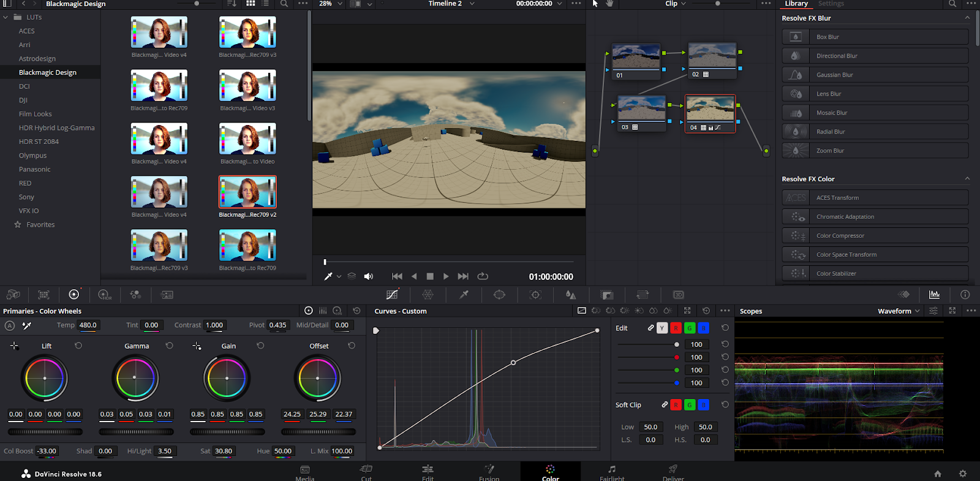Reset the Gamma color wheel

coord(170,346)
